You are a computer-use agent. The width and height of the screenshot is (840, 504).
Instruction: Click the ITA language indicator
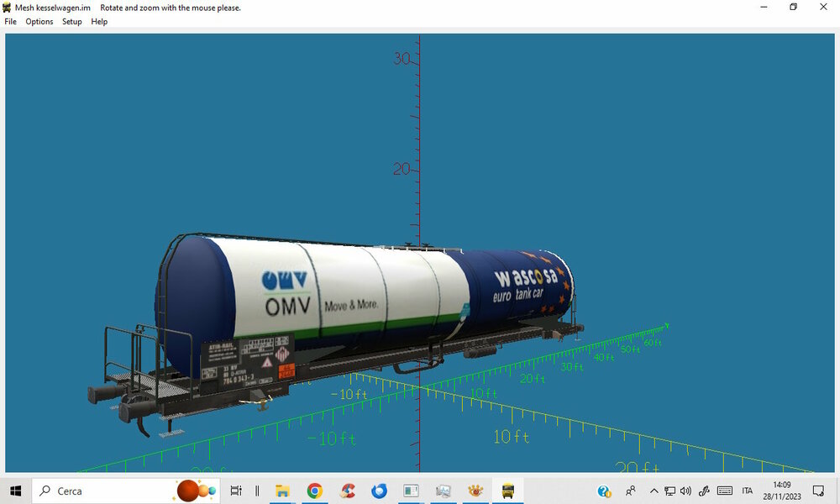click(x=748, y=491)
